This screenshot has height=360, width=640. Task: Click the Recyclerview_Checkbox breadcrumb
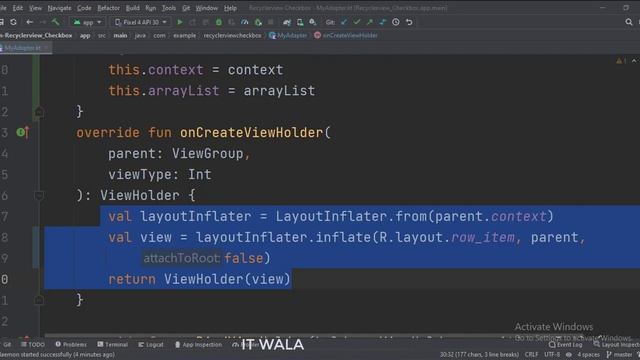(x=37, y=36)
